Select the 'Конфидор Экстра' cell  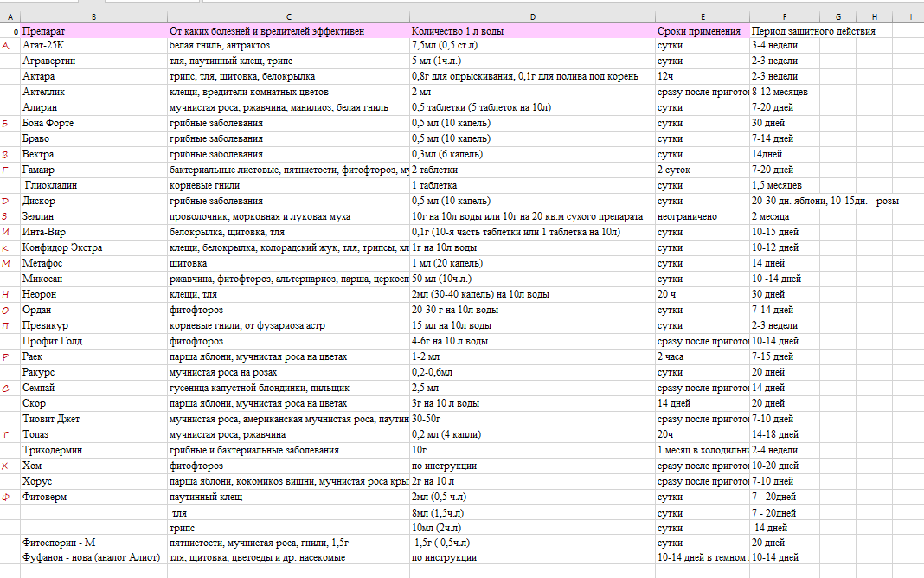coord(93,248)
